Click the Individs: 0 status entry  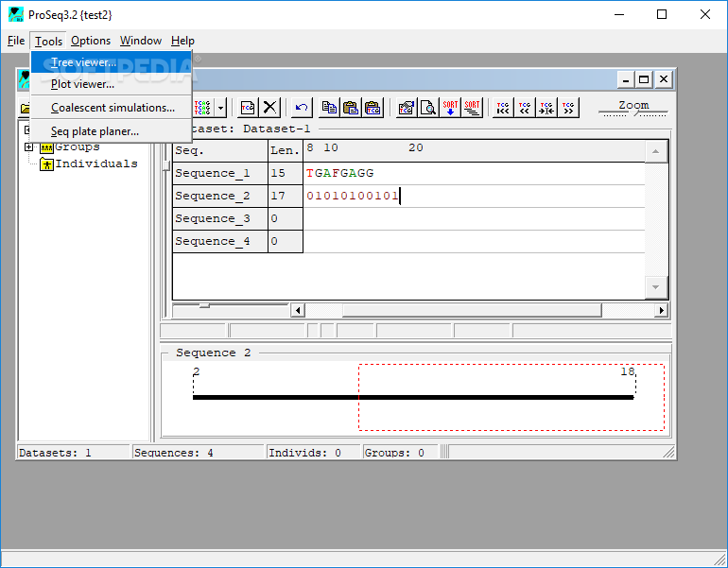click(313, 453)
